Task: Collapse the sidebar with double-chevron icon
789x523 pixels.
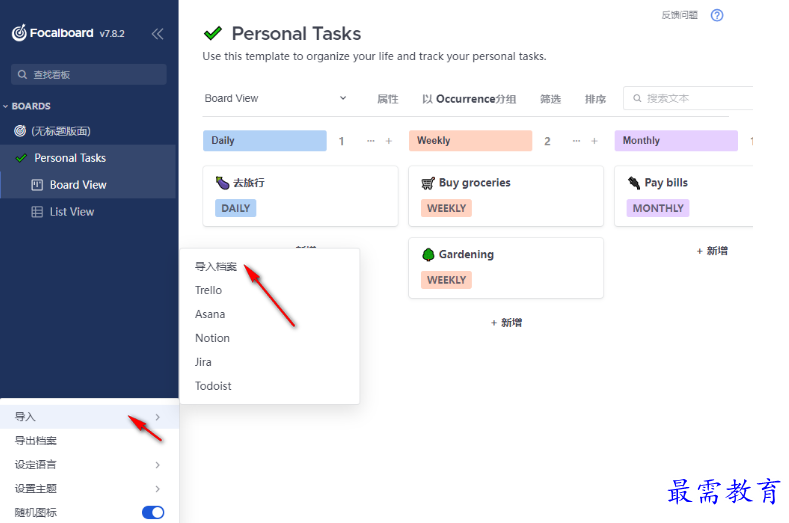Action: click(157, 34)
